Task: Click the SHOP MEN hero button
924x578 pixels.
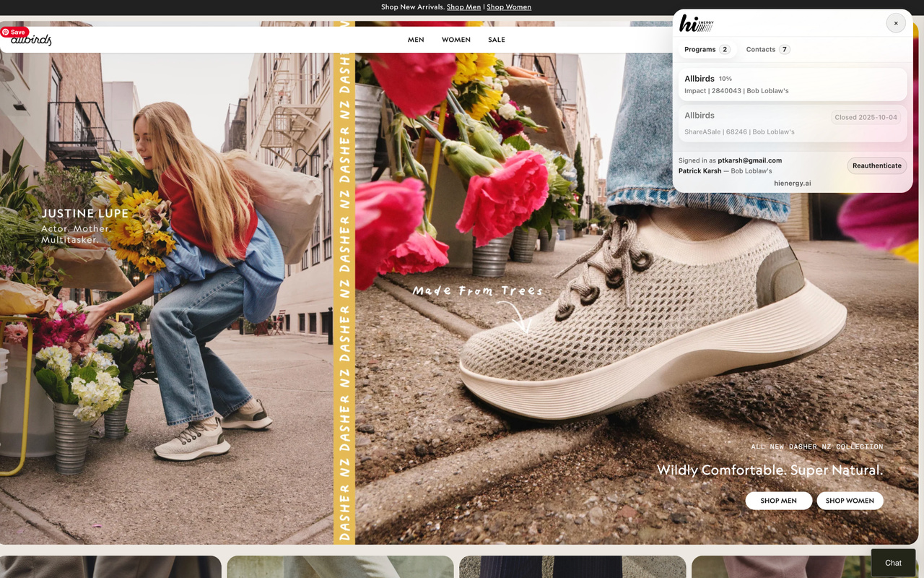Action: click(x=779, y=501)
